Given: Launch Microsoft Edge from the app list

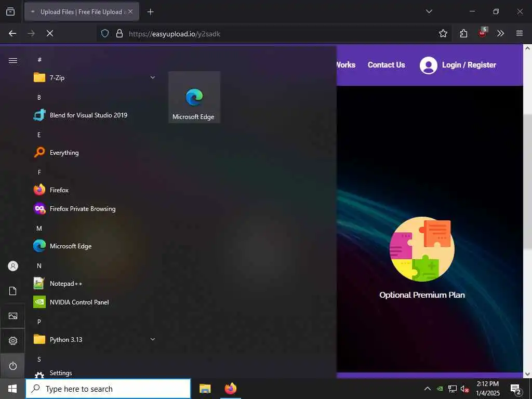Looking at the screenshot, I should pyautogui.click(x=94, y=246).
